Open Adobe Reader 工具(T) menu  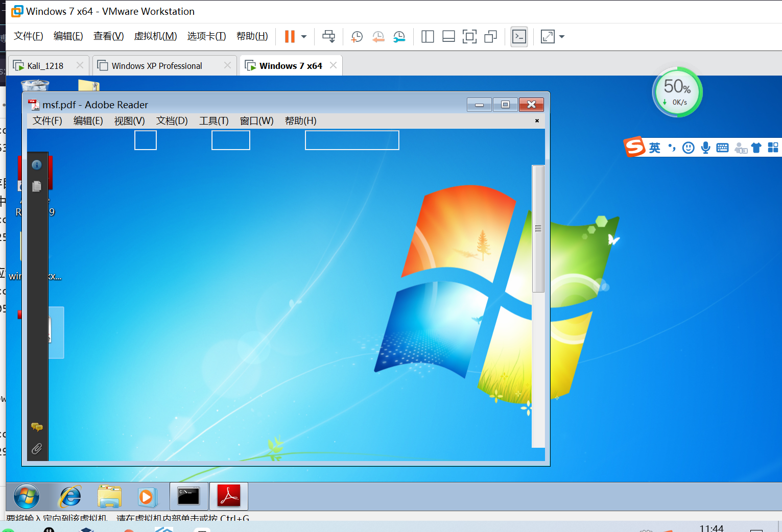coord(214,121)
